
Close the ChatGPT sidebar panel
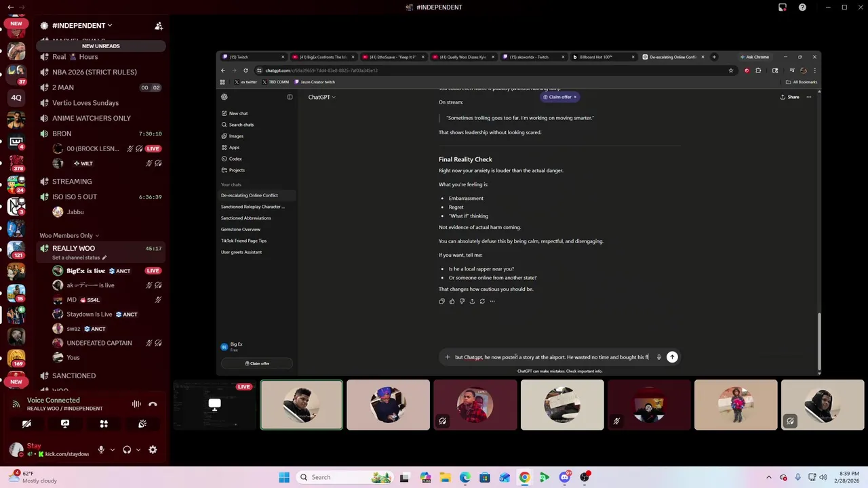tap(290, 97)
